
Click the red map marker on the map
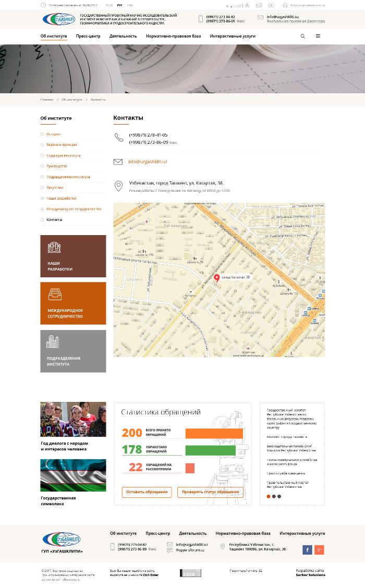click(217, 278)
